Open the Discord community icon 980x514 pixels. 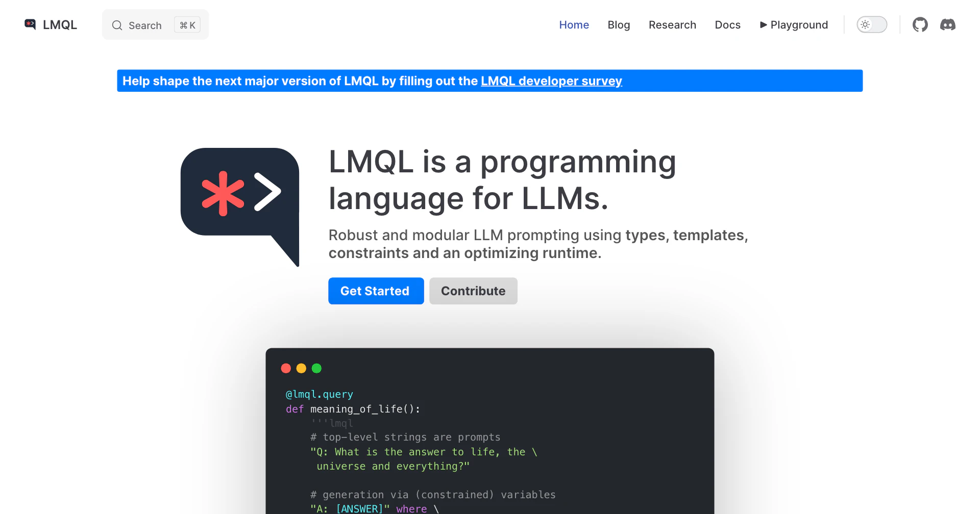(x=948, y=24)
